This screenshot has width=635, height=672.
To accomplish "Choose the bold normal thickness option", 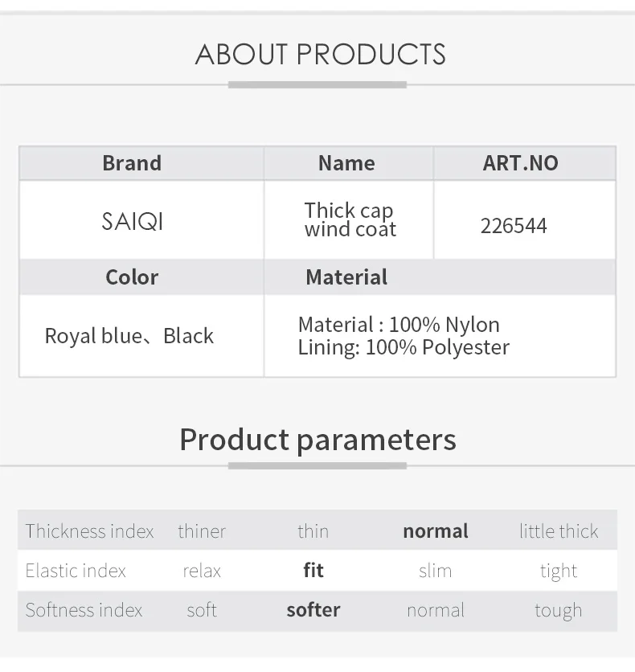I will click(x=436, y=531).
